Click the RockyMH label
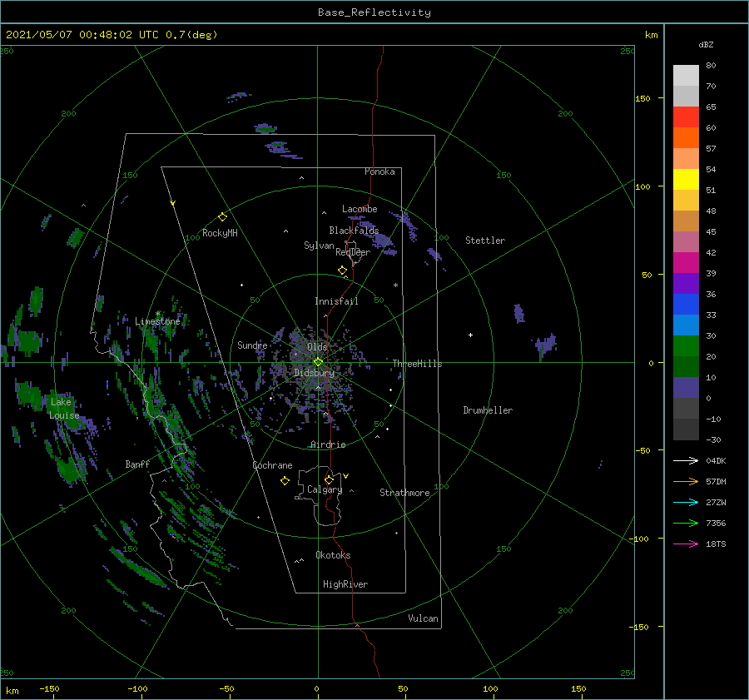This screenshot has width=749, height=700. (220, 233)
